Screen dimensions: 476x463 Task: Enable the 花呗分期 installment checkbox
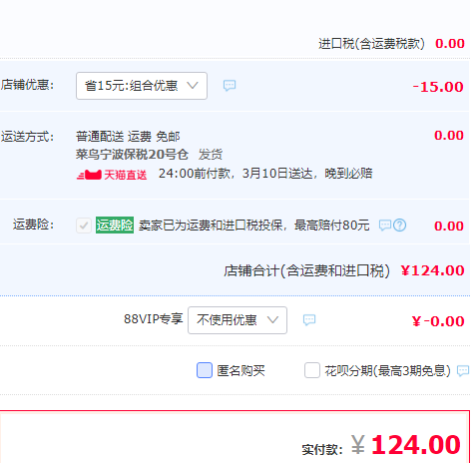click(312, 370)
